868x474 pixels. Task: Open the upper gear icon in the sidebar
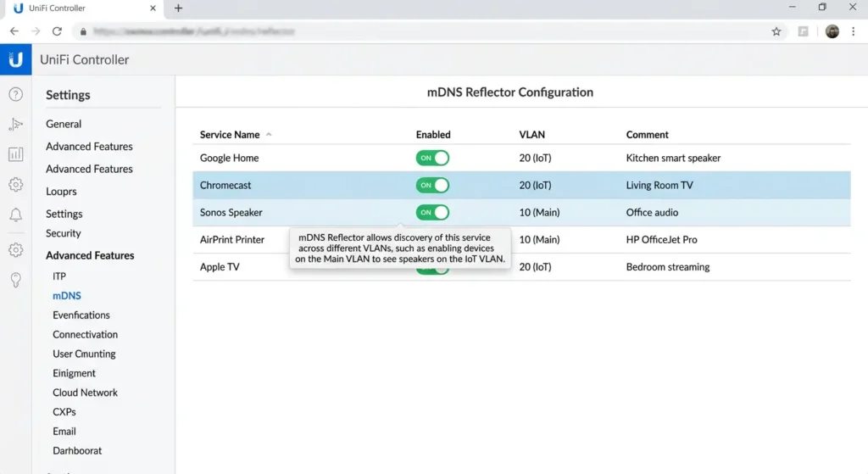click(x=15, y=184)
